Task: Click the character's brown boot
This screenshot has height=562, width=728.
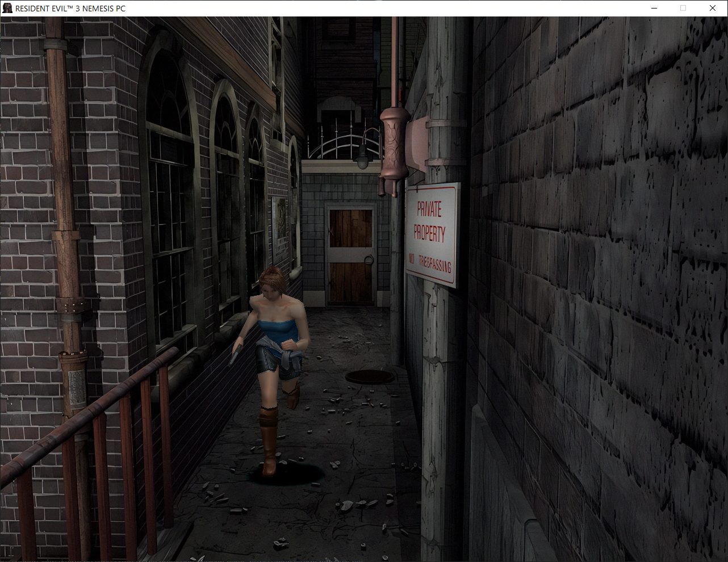Action: pos(269,443)
